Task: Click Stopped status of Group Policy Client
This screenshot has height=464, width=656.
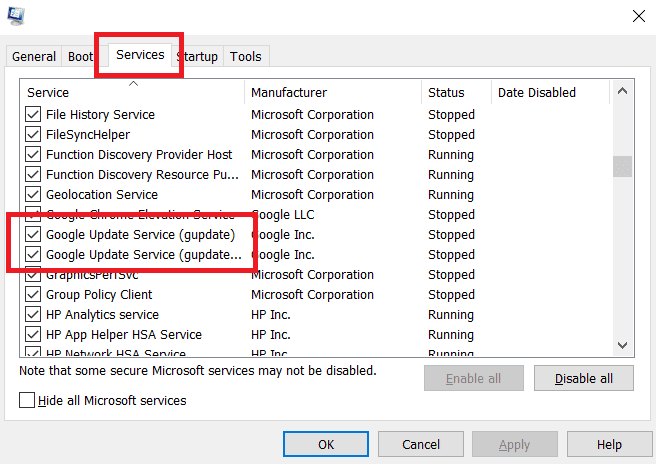Action: pyautogui.click(x=451, y=295)
